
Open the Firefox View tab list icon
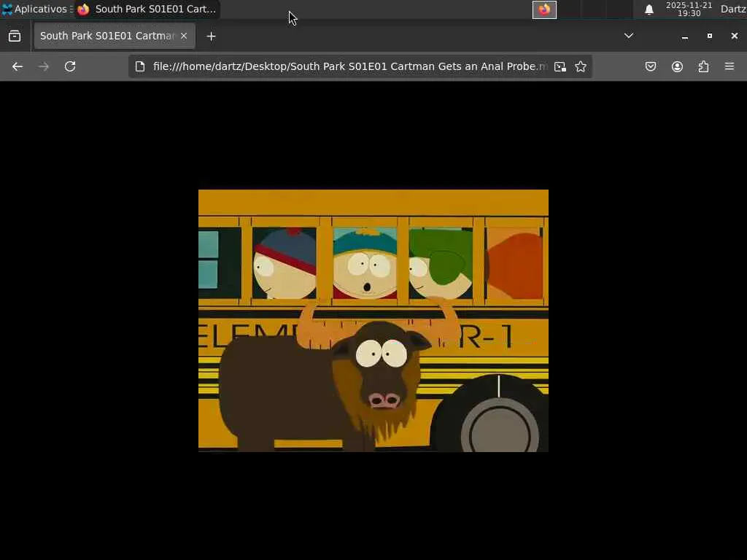[x=15, y=36]
